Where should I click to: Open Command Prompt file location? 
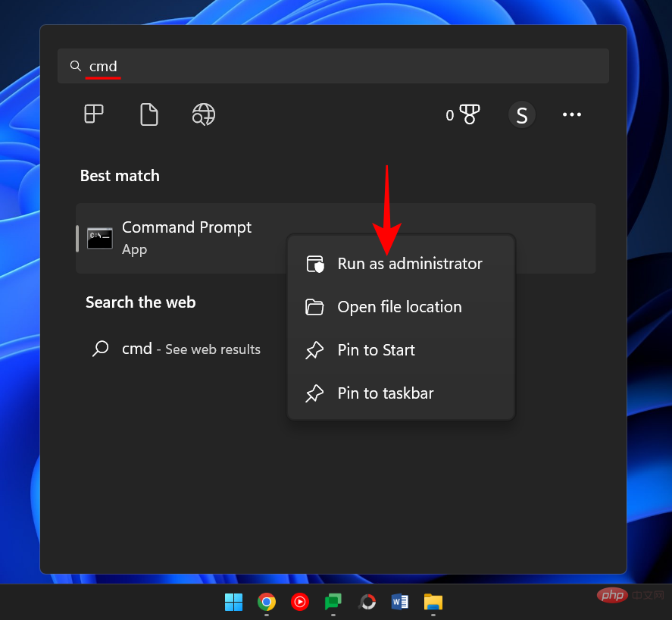(x=399, y=307)
